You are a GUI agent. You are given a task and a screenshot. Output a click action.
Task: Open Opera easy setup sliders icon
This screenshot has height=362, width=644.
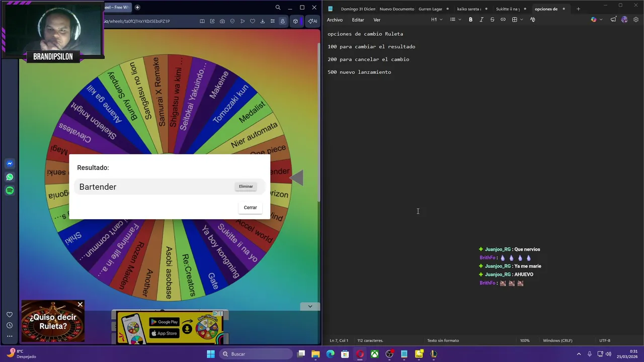272,21
